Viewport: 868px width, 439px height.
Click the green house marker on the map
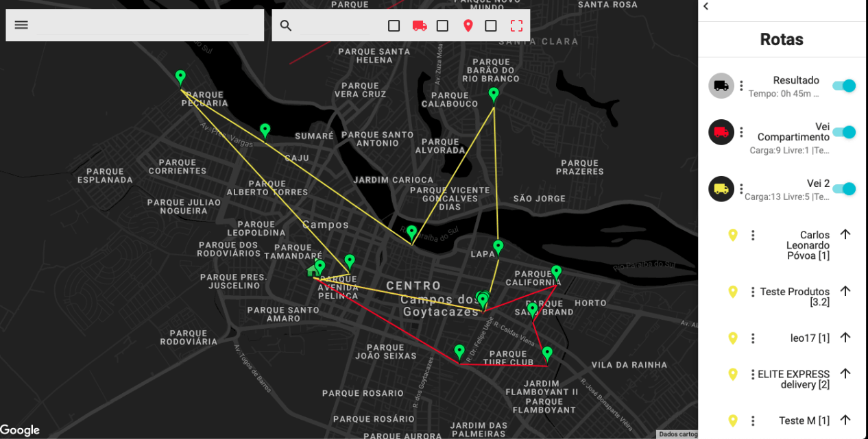(313, 271)
